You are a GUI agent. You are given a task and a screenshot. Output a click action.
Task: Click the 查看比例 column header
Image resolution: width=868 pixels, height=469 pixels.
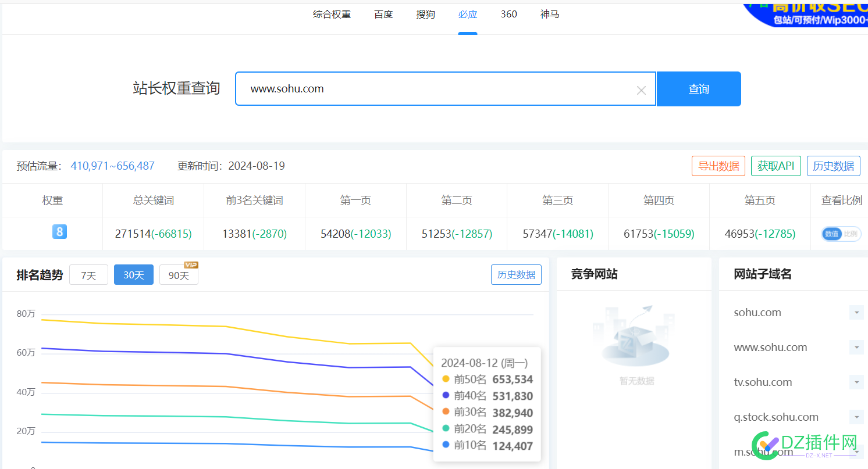(x=841, y=201)
